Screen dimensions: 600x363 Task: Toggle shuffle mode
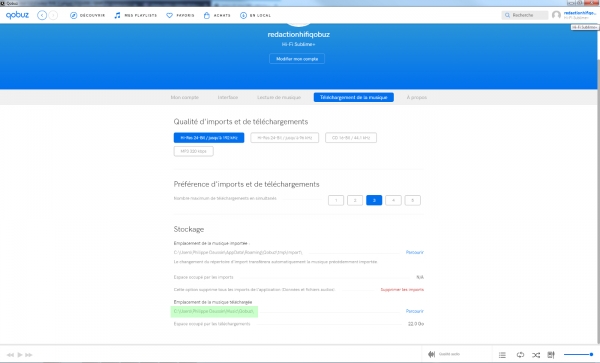[x=536, y=355]
